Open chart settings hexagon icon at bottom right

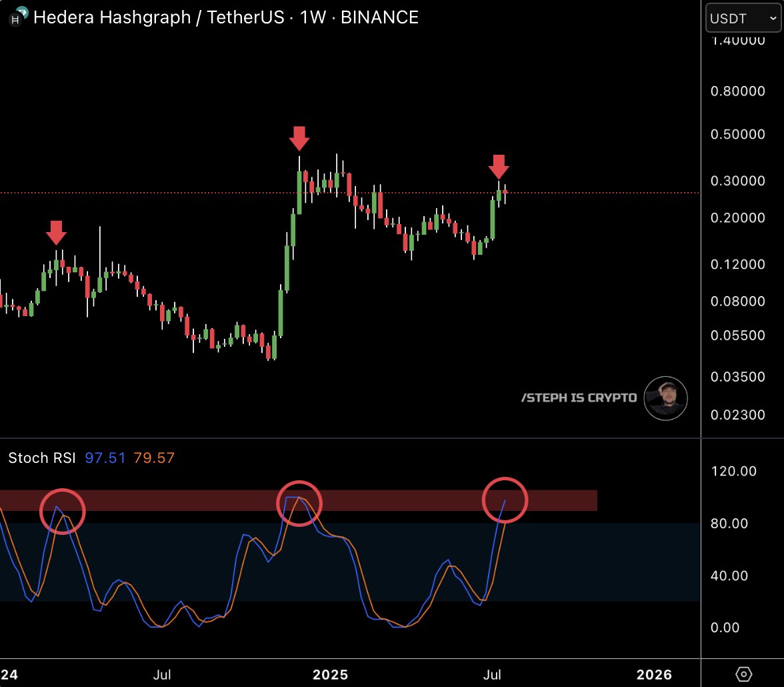coord(743,674)
